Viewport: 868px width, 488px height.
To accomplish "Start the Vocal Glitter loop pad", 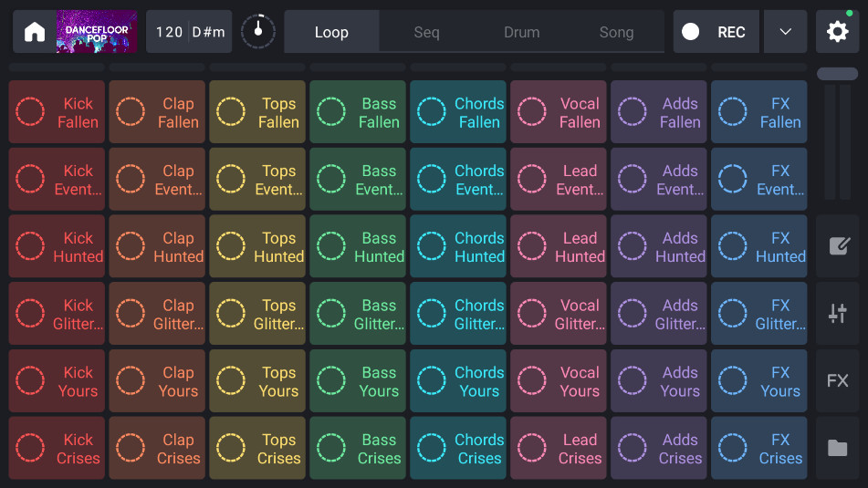I will pyautogui.click(x=559, y=314).
